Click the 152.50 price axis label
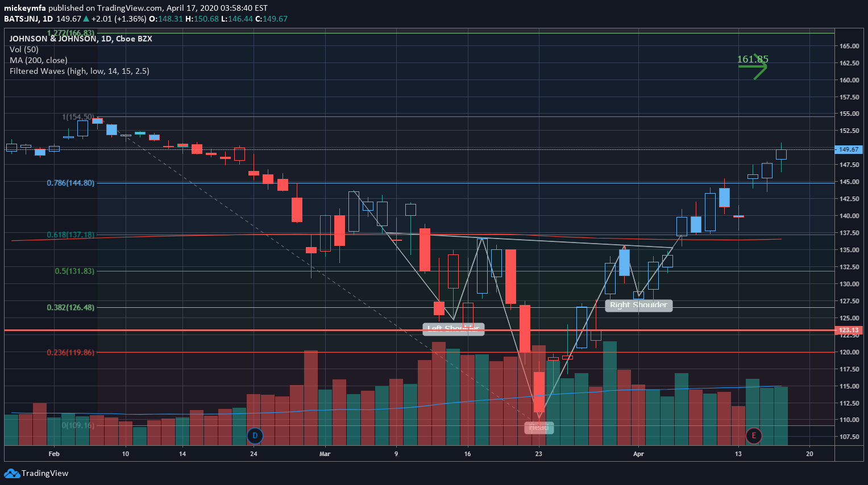Screen dimensions: 868x485 point(849,131)
